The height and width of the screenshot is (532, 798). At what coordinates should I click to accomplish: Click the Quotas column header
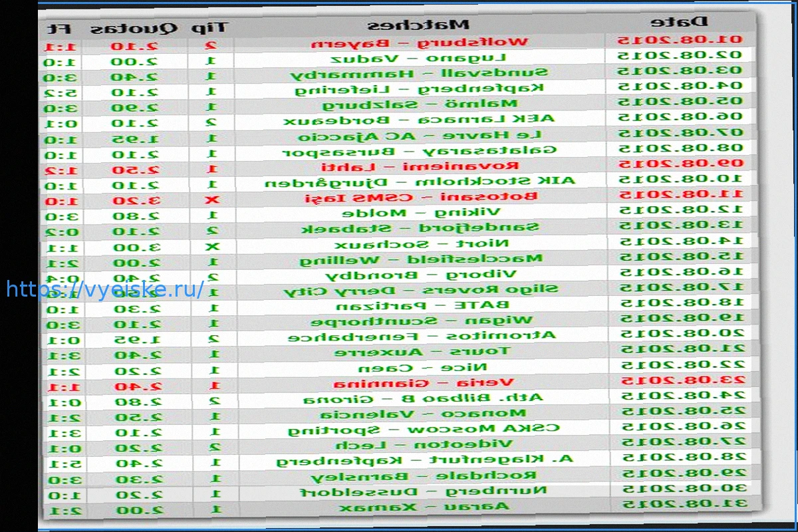point(134,29)
